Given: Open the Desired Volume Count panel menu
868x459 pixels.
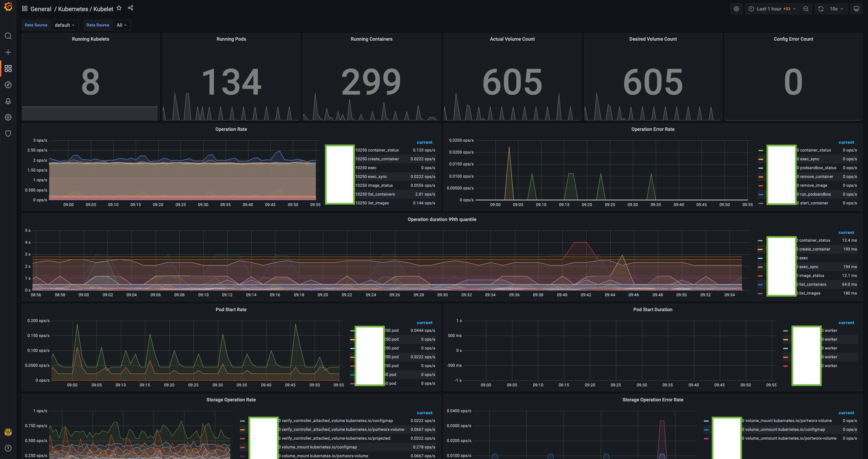Looking at the screenshot, I should pyautogui.click(x=653, y=39).
